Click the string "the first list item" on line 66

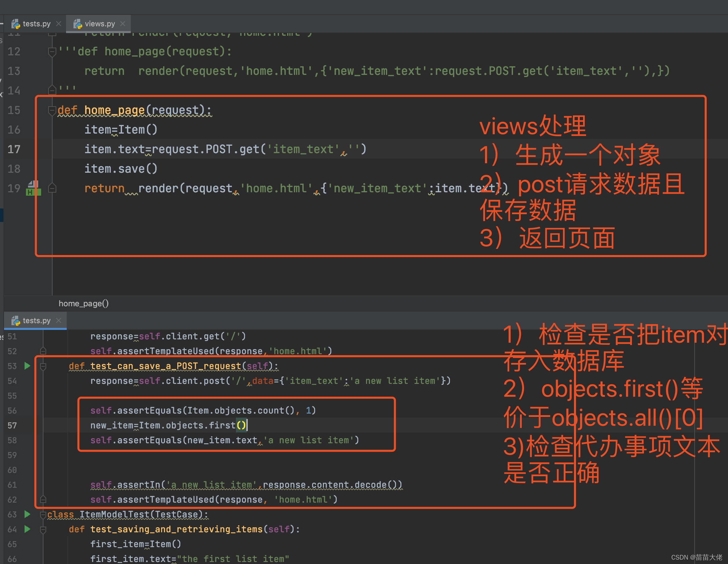click(233, 559)
